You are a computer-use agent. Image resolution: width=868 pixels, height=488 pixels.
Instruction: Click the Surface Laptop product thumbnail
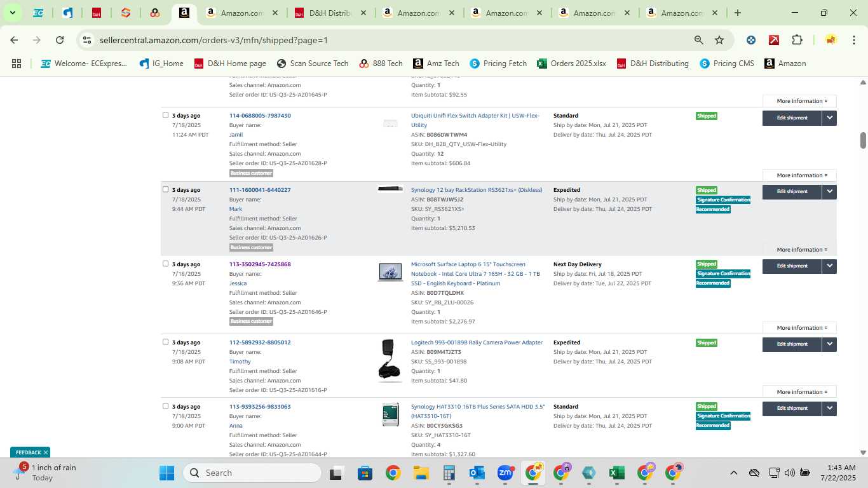click(x=390, y=272)
